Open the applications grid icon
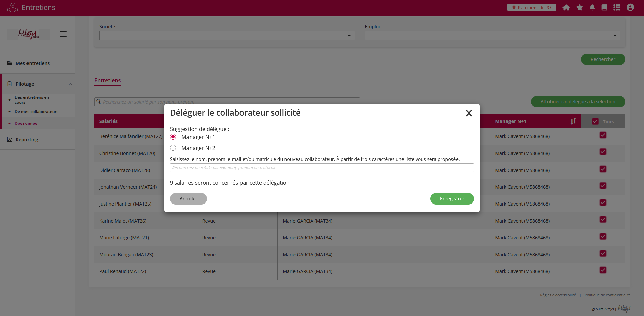 pos(616,8)
